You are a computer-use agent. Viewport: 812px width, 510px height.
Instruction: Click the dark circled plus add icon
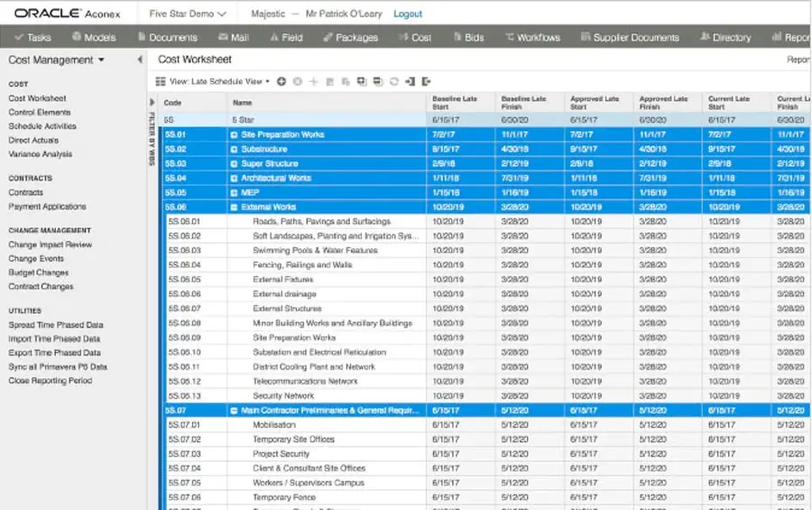click(281, 81)
